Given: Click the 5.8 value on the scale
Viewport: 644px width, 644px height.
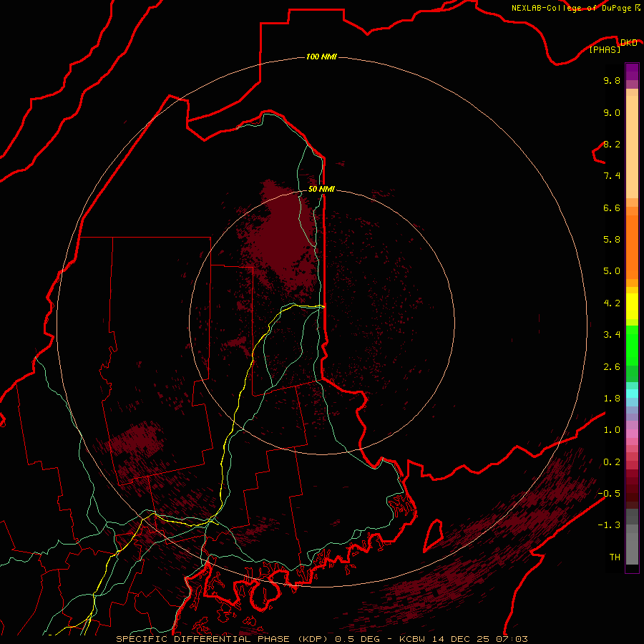Looking at the screenshot, I should (612, 240).
